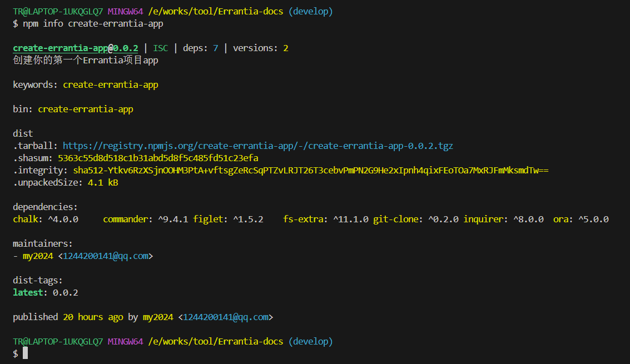Select the ora ^5.0.0 dependency
The height and width of the screenshot is (364, 630).
point(581,220)
